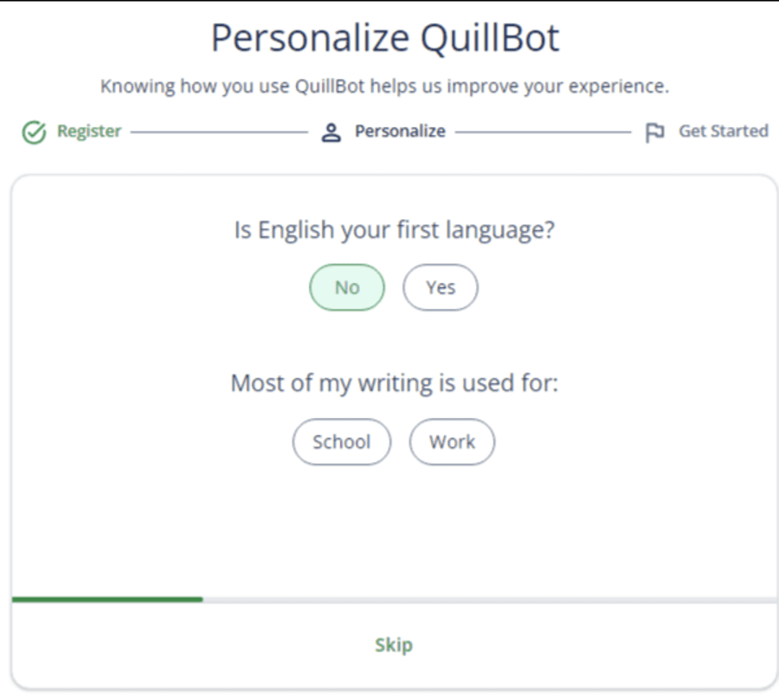Click the green filled progress bar segment
Viewport: 779px width, 700px height.
click(x=107, y=600)
